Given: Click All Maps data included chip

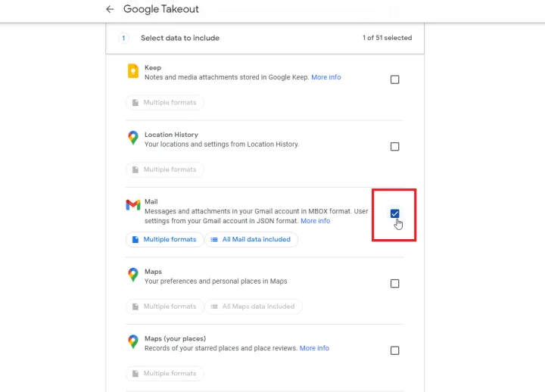Looking at the screenshot, I should [253, 306].
